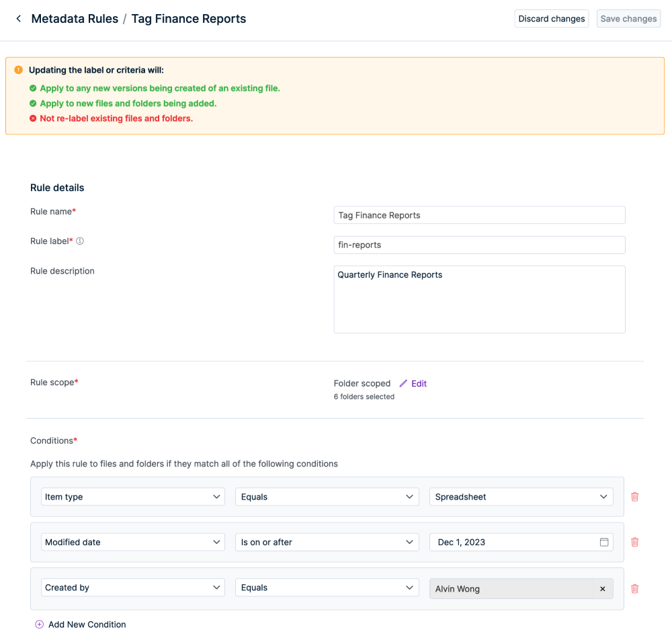This screenshot has height=636, width=672.
Task: Click the 'Not re-label existing files and folders.' text
Action: click(116, 118)
